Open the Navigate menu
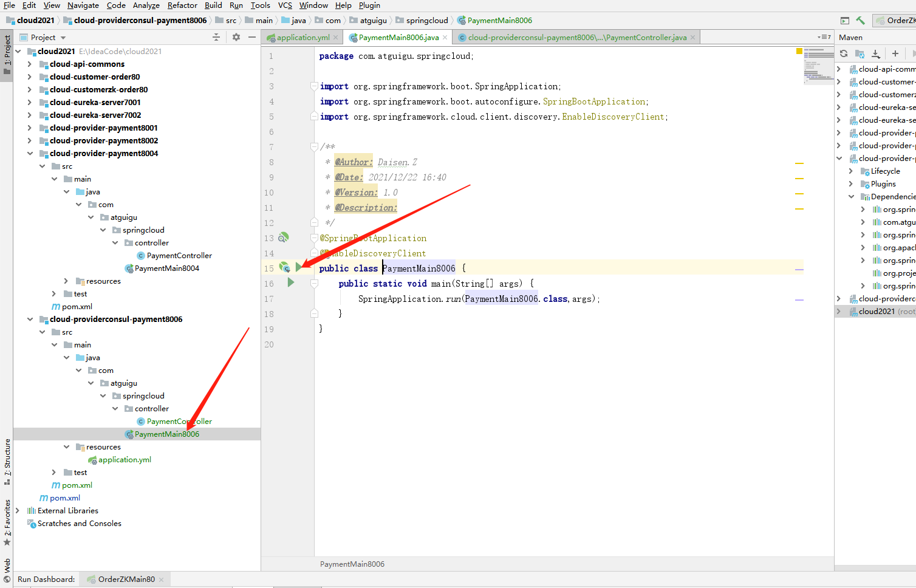916x588 pixels. (x=83, y=5)
